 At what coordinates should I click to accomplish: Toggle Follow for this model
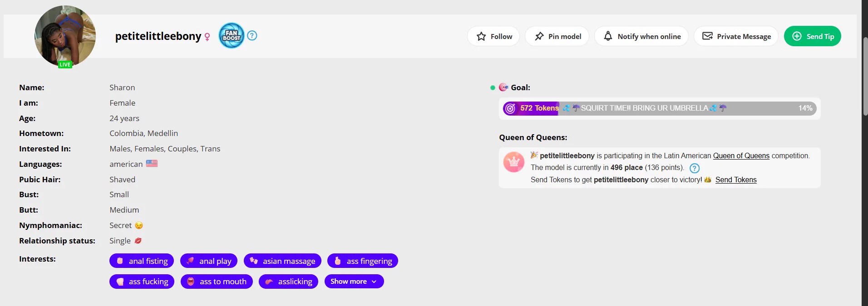(x=493, y=36)
